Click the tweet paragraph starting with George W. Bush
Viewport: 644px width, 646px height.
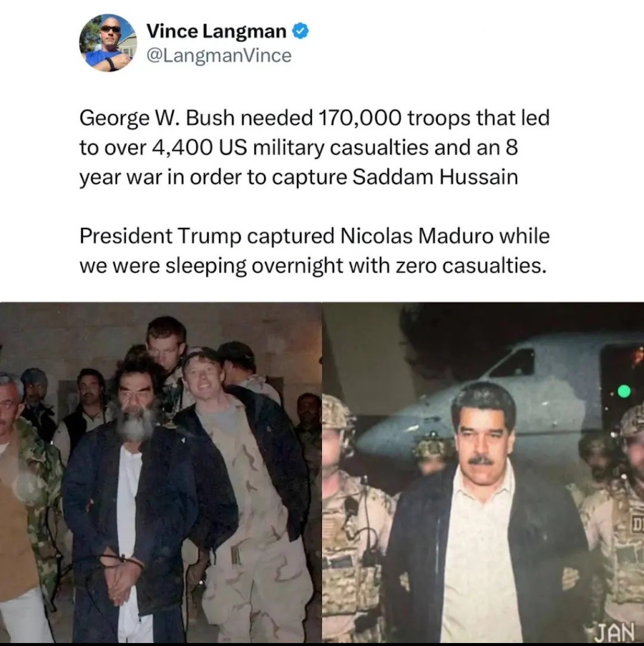[315, 147]
